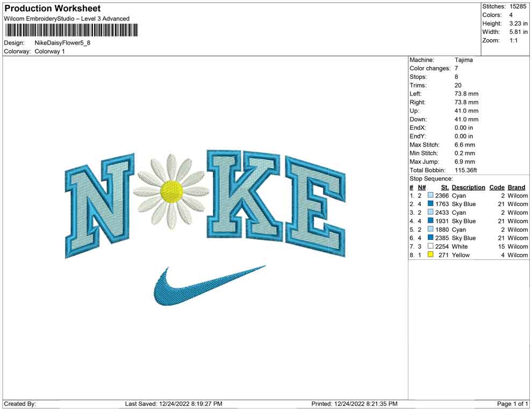
Task: Click the Brand column header
Action: (x=516, y=187)
